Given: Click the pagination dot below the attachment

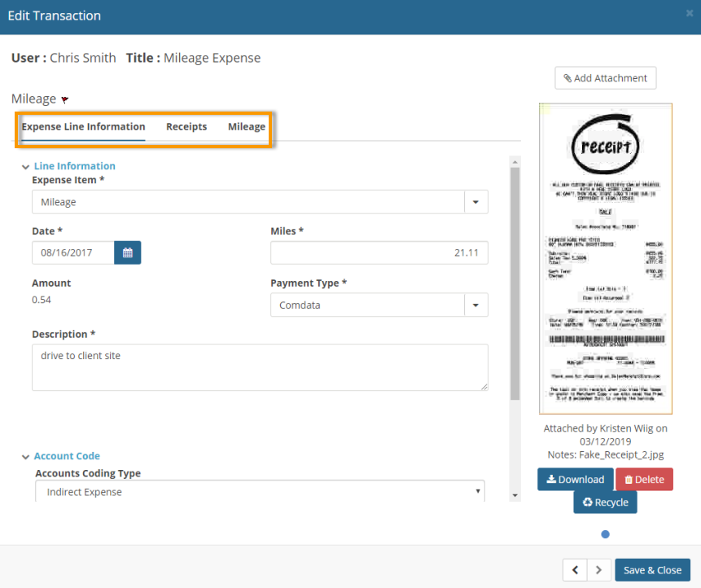Looking at the screenshot, I should pyautogui.click(x=605, y=534).
